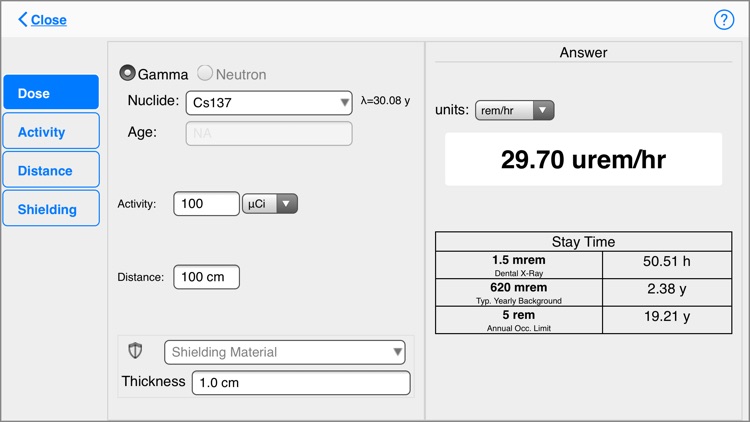Image resolution: width=750 pixels, height=422 pixels.
Task: Switch to the Distance tab
Action: (51, 170)
